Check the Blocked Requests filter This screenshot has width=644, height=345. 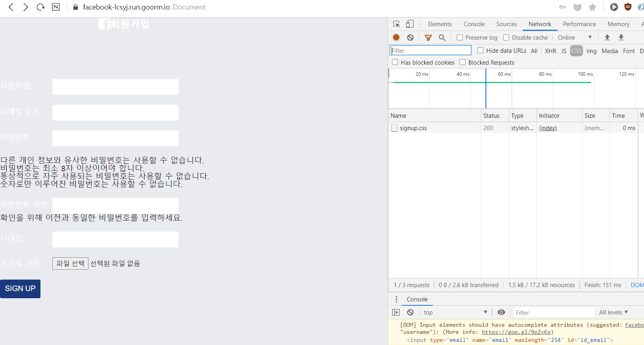[x=463, y=62]
